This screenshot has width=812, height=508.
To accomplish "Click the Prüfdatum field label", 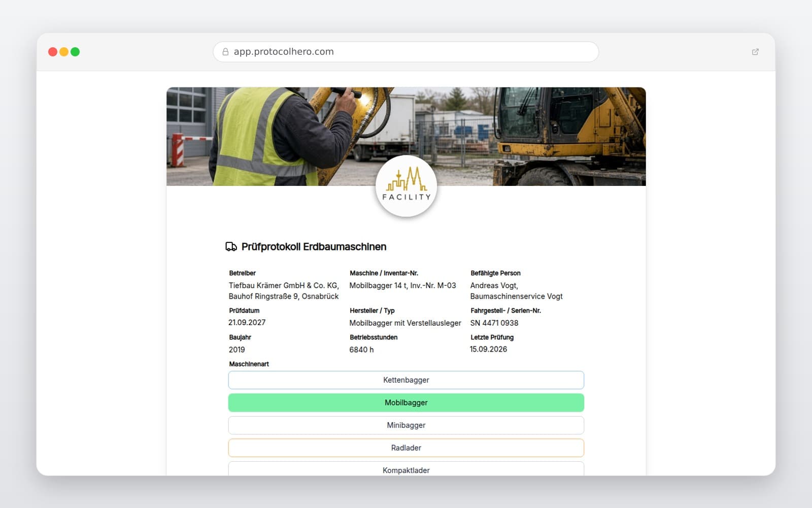I will [244, 311].
